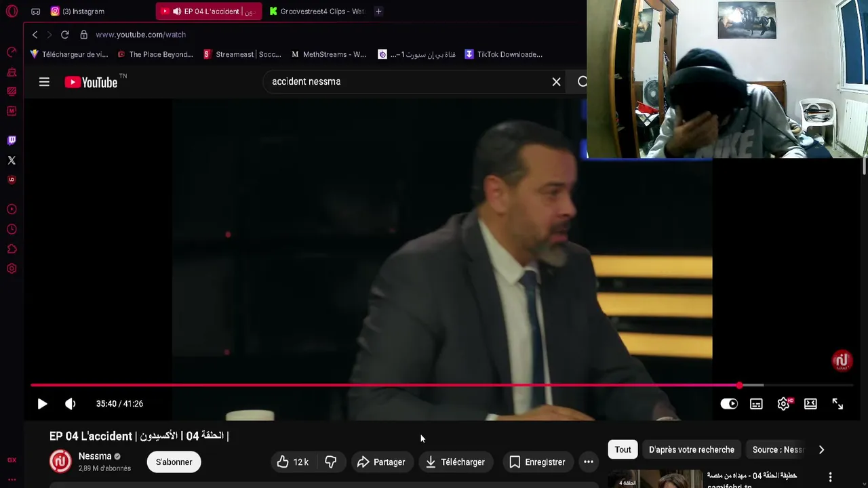Open the Player icon in Opera sidebar
Image resolution: width=868 pixels, height=488 pixels.
pyautogui.click(x=12, y=209)
